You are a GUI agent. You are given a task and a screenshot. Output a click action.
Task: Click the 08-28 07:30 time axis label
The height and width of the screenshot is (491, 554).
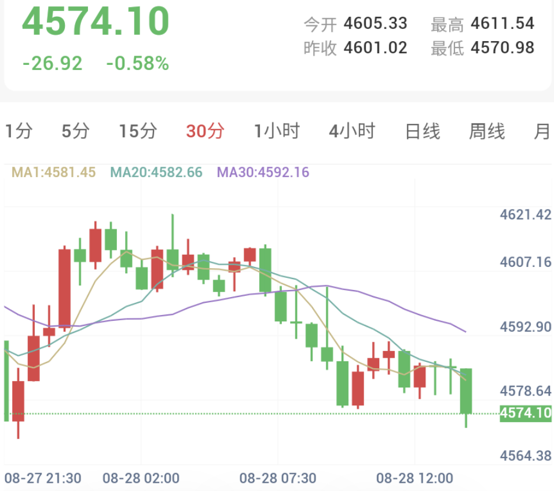click(278, 479)
